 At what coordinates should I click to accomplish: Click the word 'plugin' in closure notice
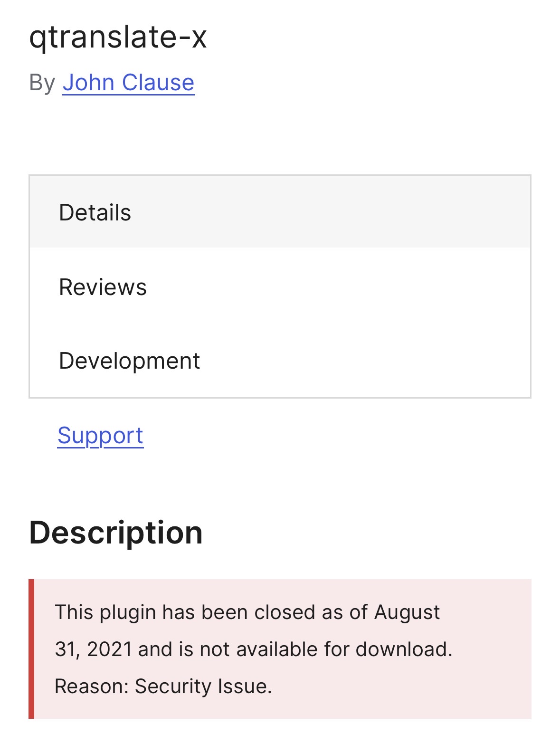128,613
